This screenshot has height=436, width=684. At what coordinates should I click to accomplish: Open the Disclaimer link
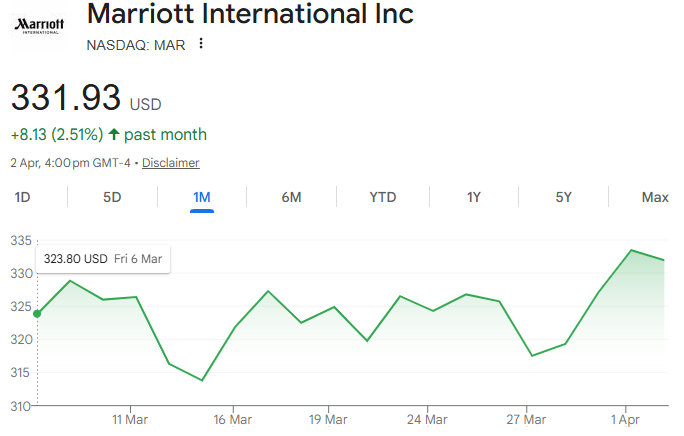[170, 163]
